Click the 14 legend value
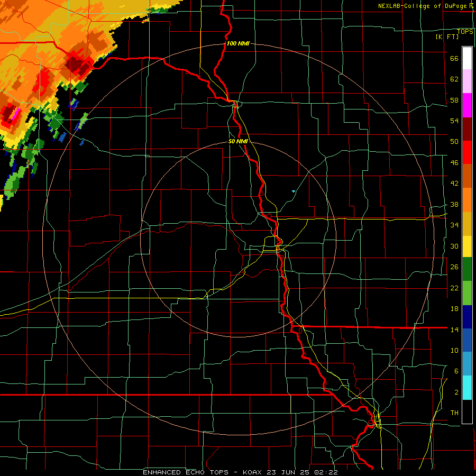Image resolution: width=476 pixels, height=476 pixels. (x=454, y=329)
